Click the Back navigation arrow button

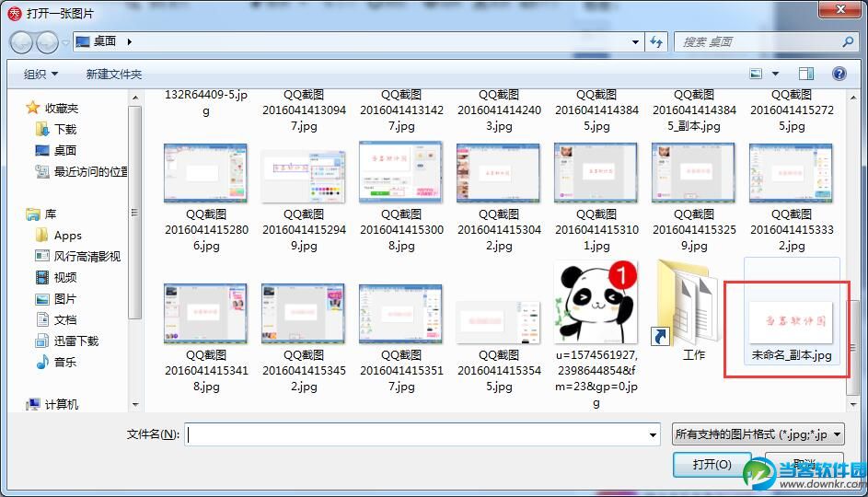click(21, 42)
